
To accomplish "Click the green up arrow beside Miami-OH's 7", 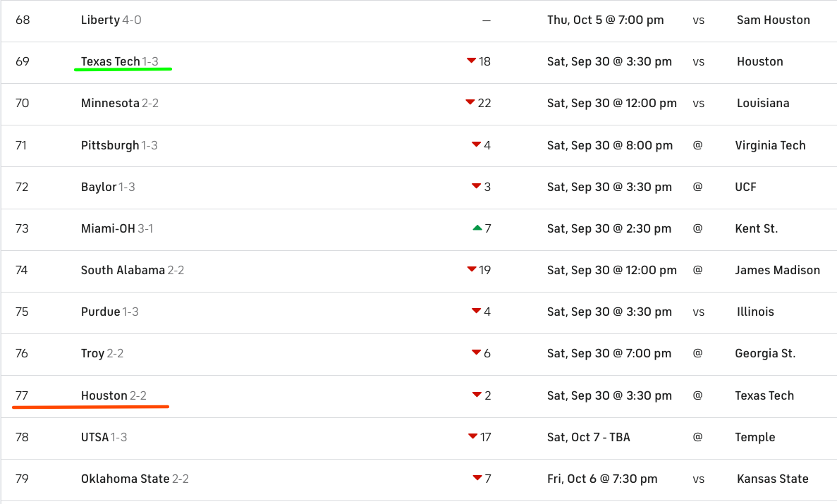I will (477, 228).
